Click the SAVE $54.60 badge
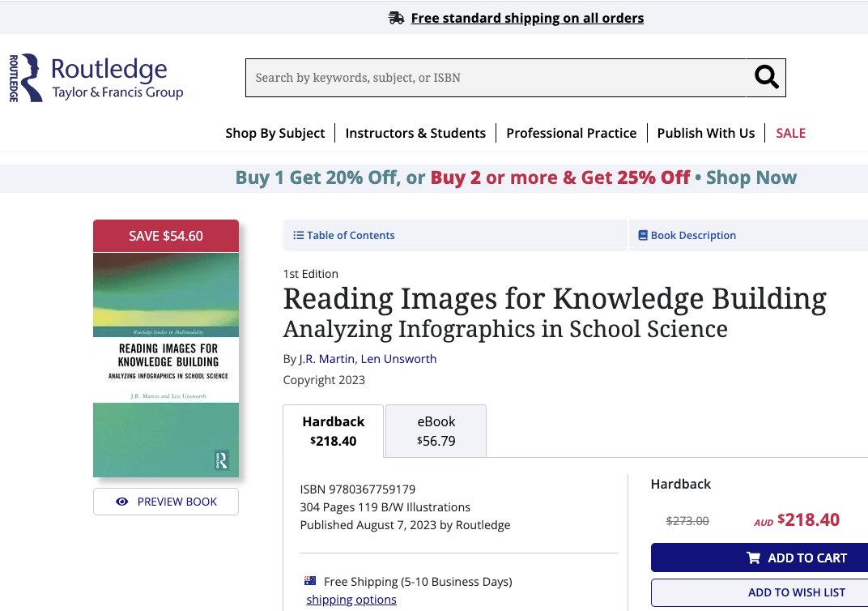Image resolution: width=868 pixels, height=611 pixels. pyautogui.click(x=166, y=236)
